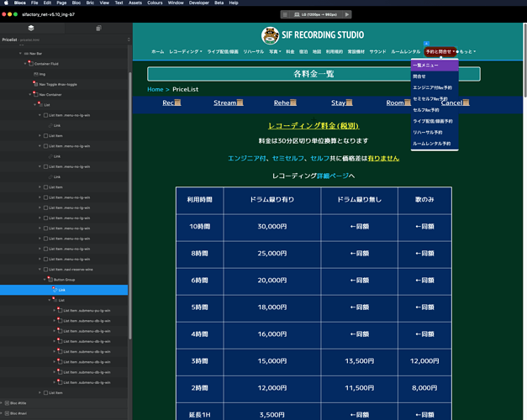This screenshot has width=527, height=420.
Task: Click the preview play button in toolbar
Action: click(x=347, y=14)
